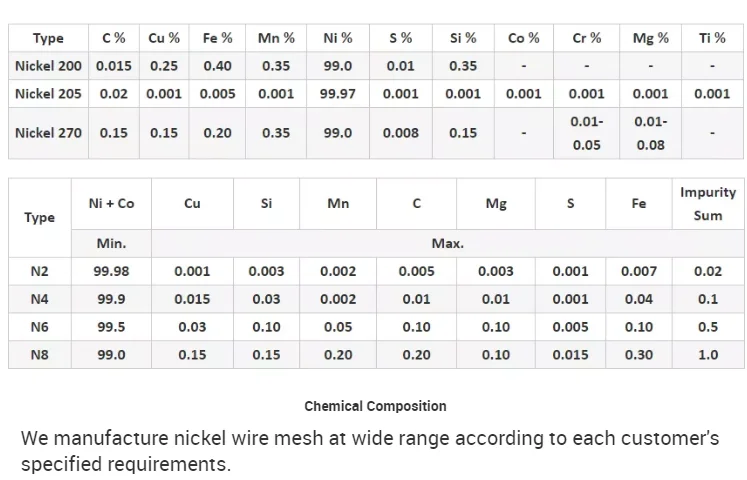Image resolution: width=747 pixels, height=480 pixels.
Task: Click the N4 row label
Action: 40,299
